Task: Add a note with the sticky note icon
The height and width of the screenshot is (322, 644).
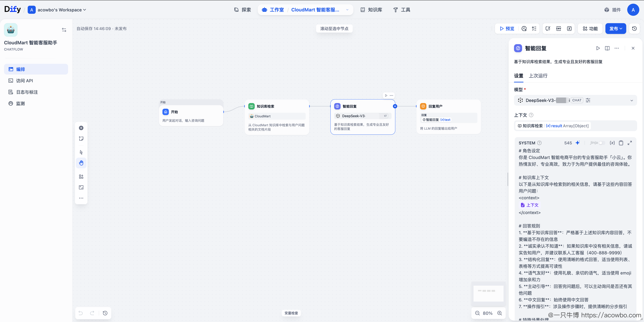Action: tap(81, 139)
